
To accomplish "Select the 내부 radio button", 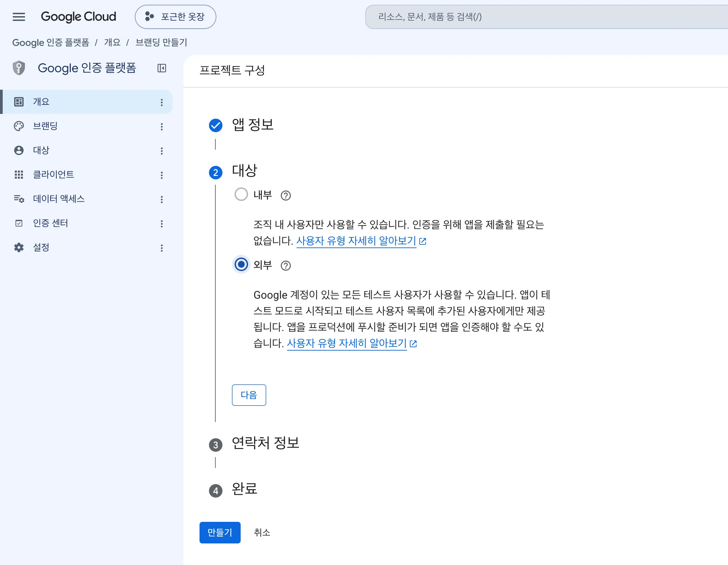I will point(241,195).
